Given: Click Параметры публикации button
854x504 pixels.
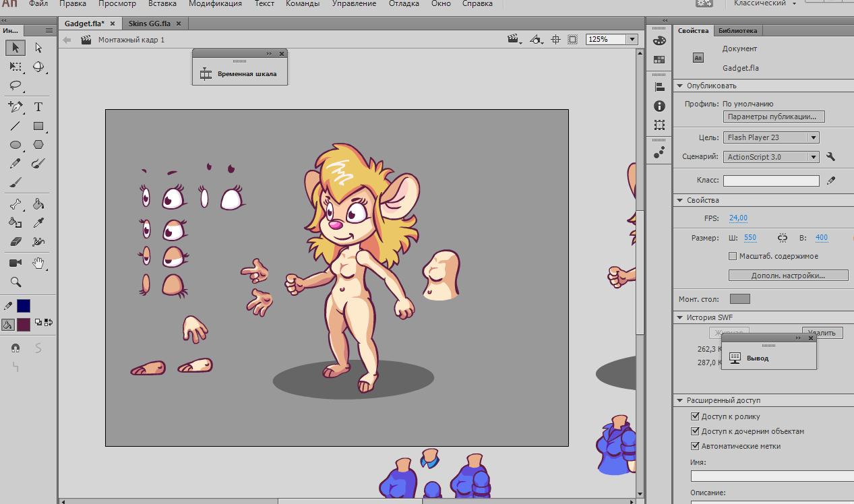Looking at the screenshot, I should click(x=774, y=117).
